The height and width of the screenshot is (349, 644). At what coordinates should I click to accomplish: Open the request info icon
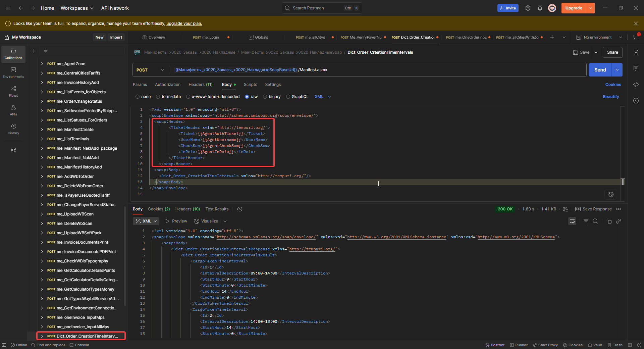pos(636,101)
